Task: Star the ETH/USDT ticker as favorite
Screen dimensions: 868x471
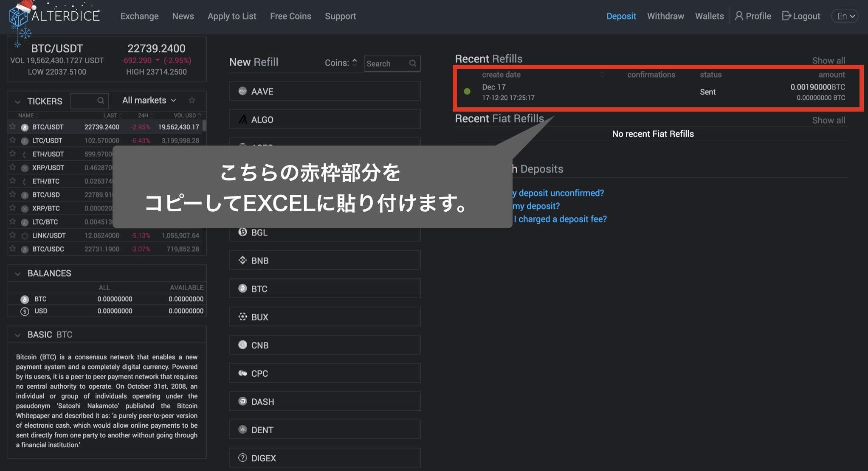Action: (13, 154)
